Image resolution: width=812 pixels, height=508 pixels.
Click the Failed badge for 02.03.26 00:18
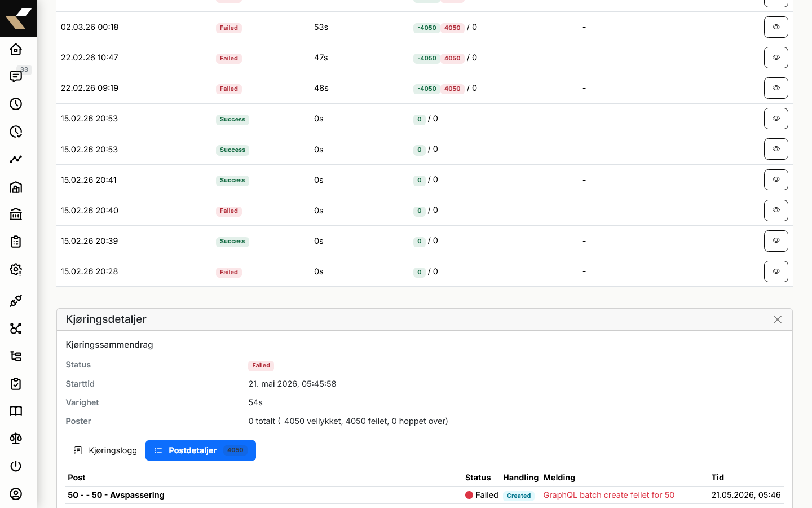pyautogui.click(x=229, y=28)
